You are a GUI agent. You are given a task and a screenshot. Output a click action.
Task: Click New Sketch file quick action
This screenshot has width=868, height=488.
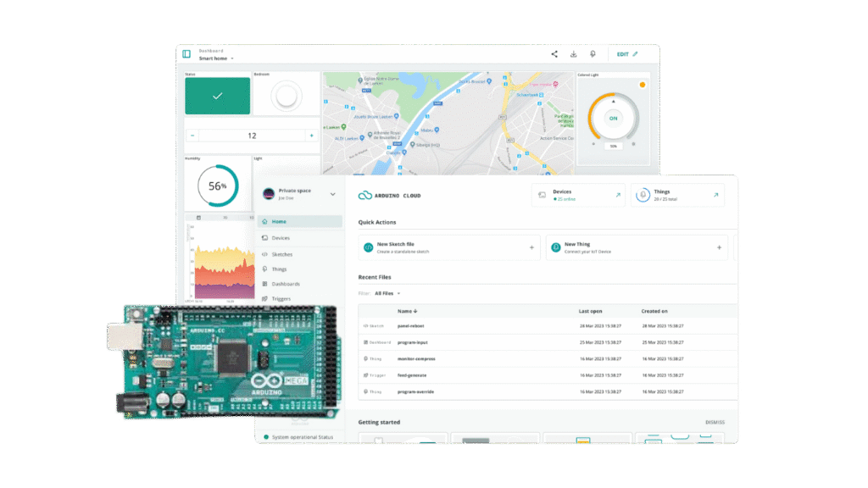pyautogui.click(x=449, y=248)
